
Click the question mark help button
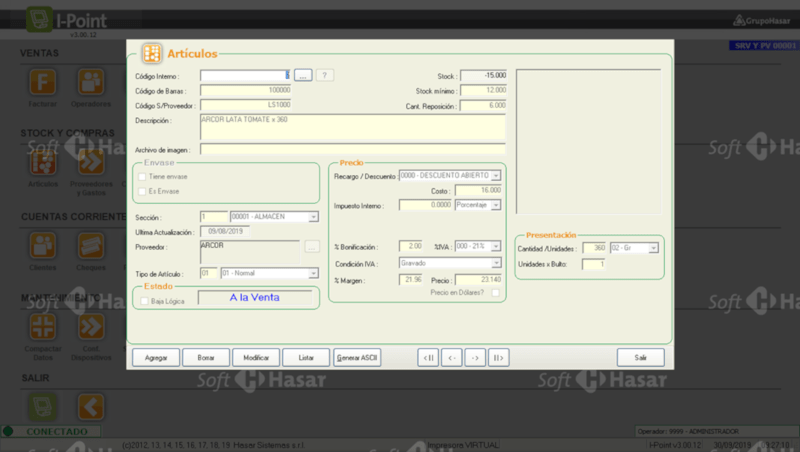[325, 75]
